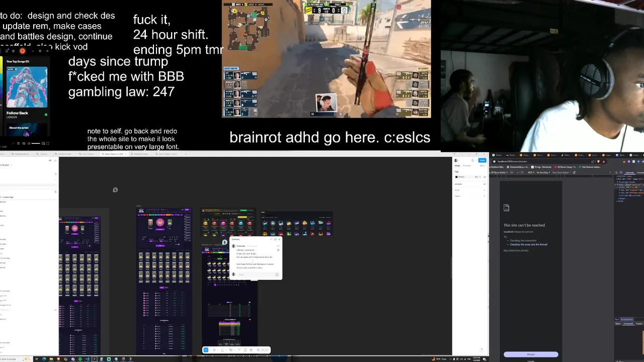
Task: Select the Text tool in Figma toolbar
Action: click(x=239, y=350)
